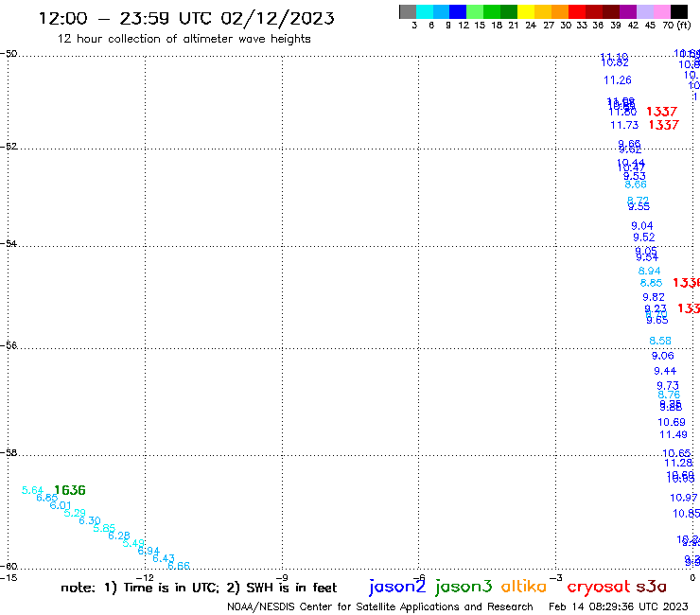Screen dimensions: 700x615
Task: Click the 's3a' satellite legend label
Action: [652, 587]
